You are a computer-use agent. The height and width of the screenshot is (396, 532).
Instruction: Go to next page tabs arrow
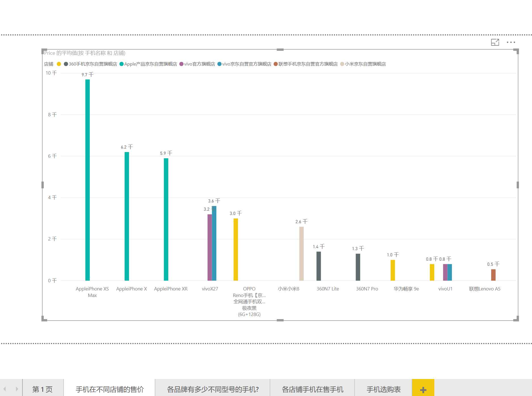(17, 389)
